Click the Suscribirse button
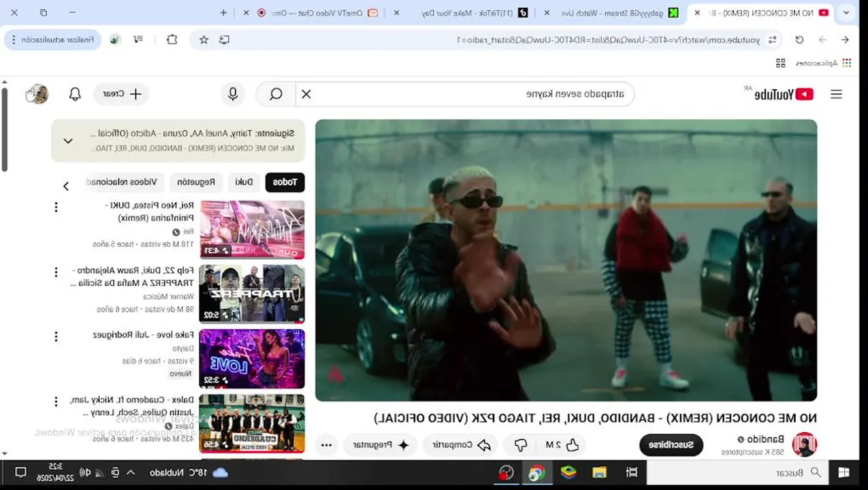Screen dimensions: 868x490 point(671,445)
